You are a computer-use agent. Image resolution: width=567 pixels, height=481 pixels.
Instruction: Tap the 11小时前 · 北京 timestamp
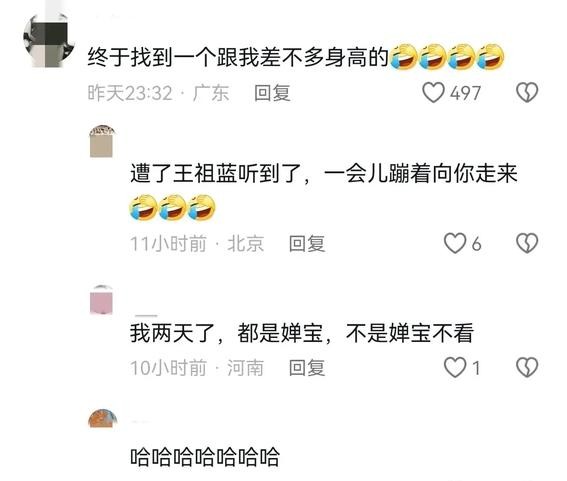tap(197, 243)
